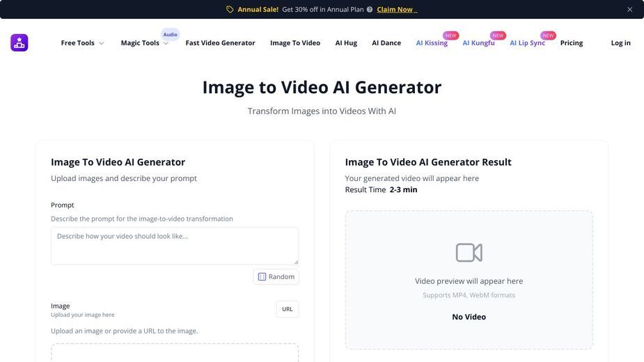Open the AI Lip Sync menu item
644x362 pixels.
click(x=527, y=42)
